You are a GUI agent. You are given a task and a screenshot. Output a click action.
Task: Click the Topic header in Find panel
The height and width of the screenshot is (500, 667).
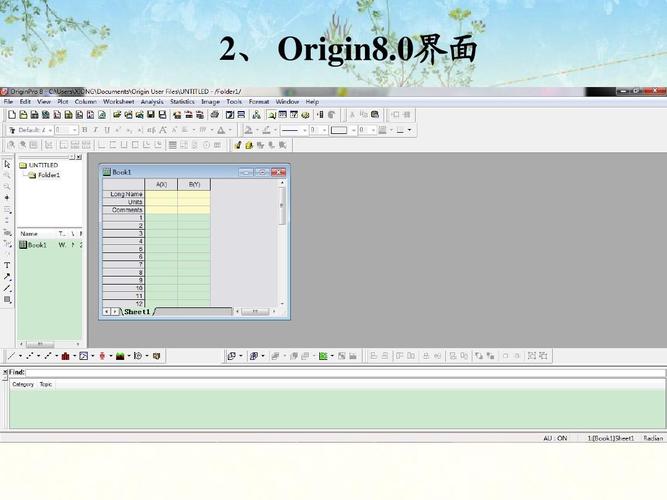point(46,384)
